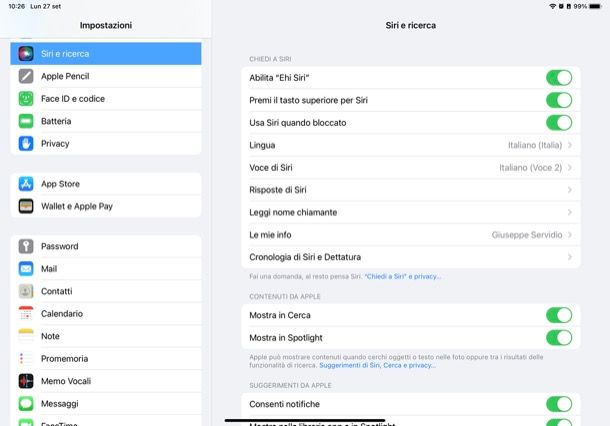Select Calendario in the sidebar
The width and height of the screenshot is (610, 426).
tap(62, 314)
